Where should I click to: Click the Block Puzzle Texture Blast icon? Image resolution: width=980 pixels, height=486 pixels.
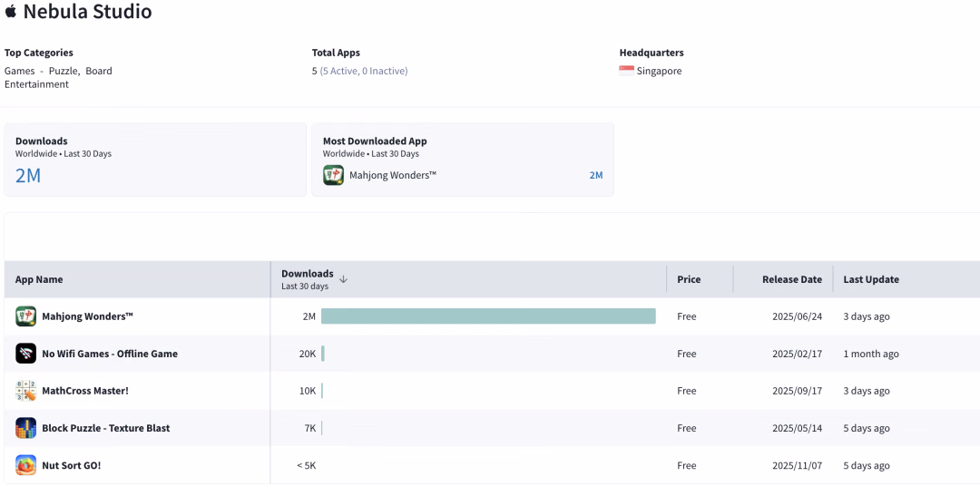click(x=25, y=428)
